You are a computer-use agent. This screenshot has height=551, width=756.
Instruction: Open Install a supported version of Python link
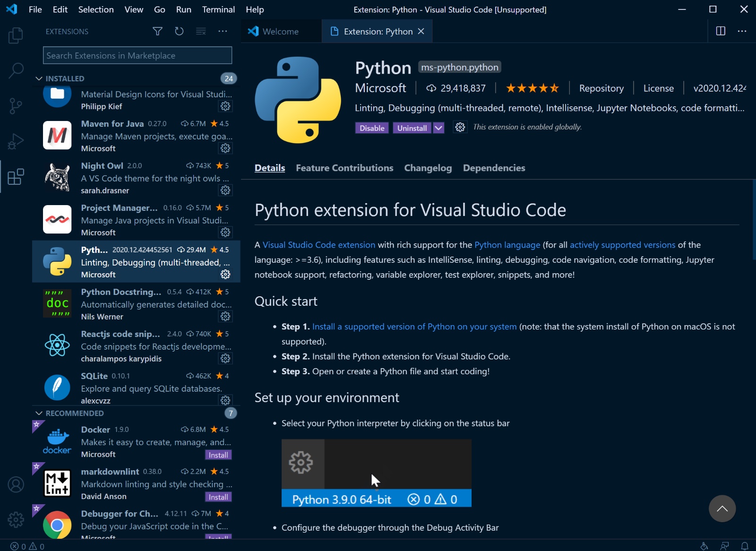coord(414,327)
